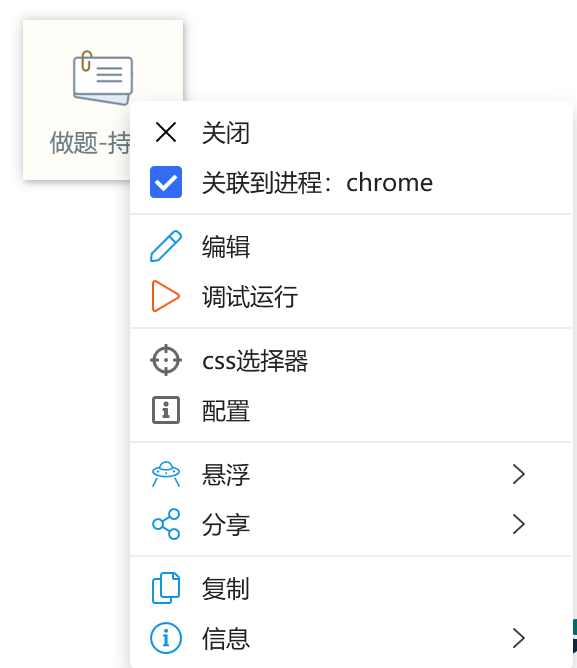Viewport: 577px width, 668px height.
Task: Click the square info config icon
Action: [x=166, y=410]
